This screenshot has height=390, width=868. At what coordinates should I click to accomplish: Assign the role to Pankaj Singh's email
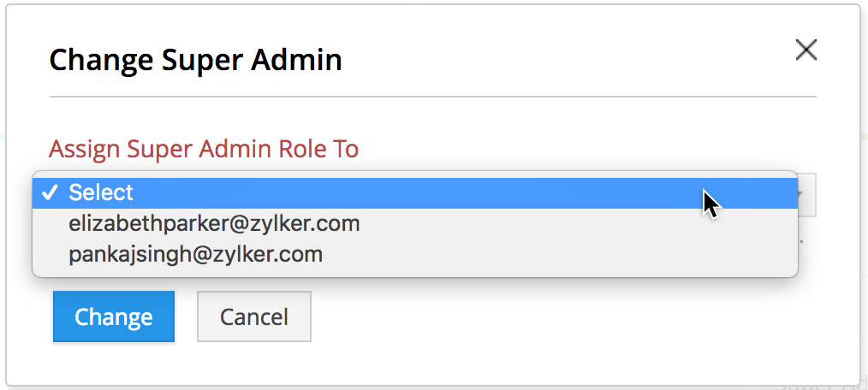(x=415, y=255)
